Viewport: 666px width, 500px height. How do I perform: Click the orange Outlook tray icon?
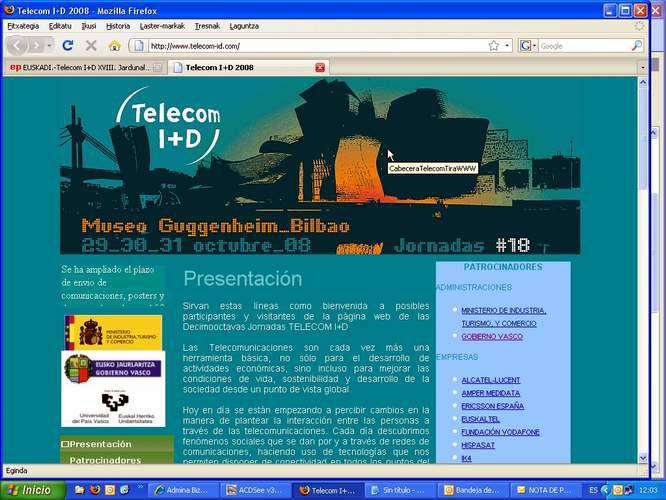tap(618, 490)
